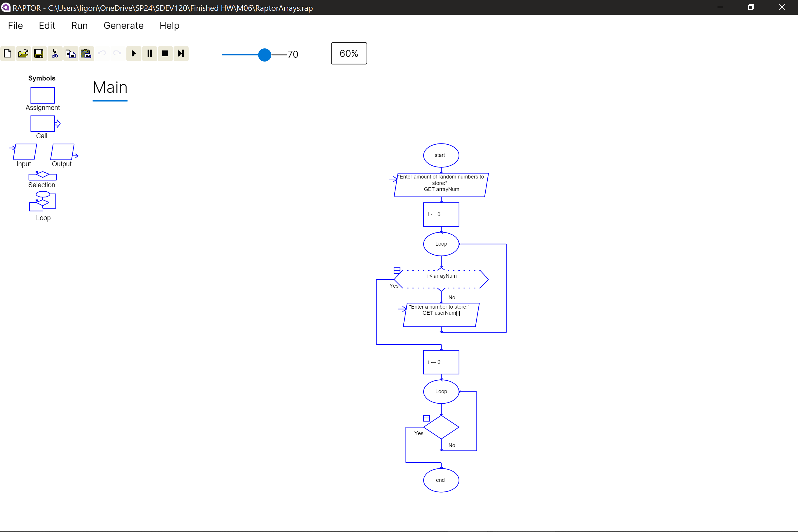The width and height of the screenshot is (798, 532).
Task: Pause execution with the pause button
Action: (x=149, y=53)
